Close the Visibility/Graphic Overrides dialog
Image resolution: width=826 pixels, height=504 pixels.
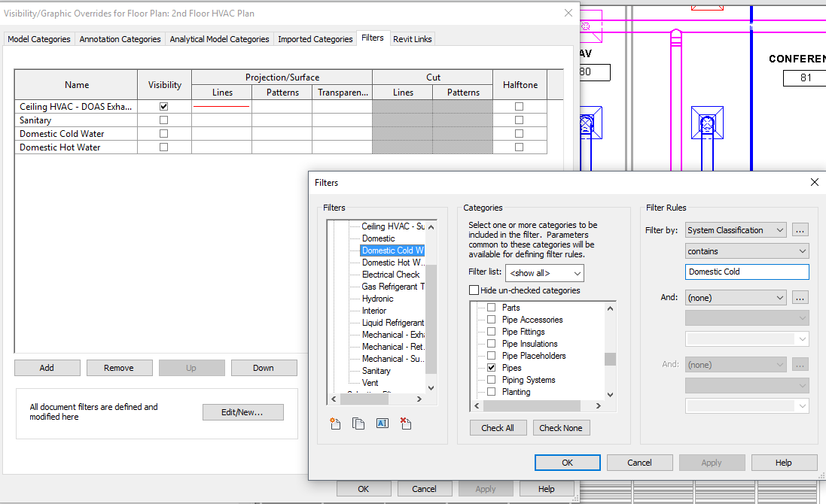(568, 13)
